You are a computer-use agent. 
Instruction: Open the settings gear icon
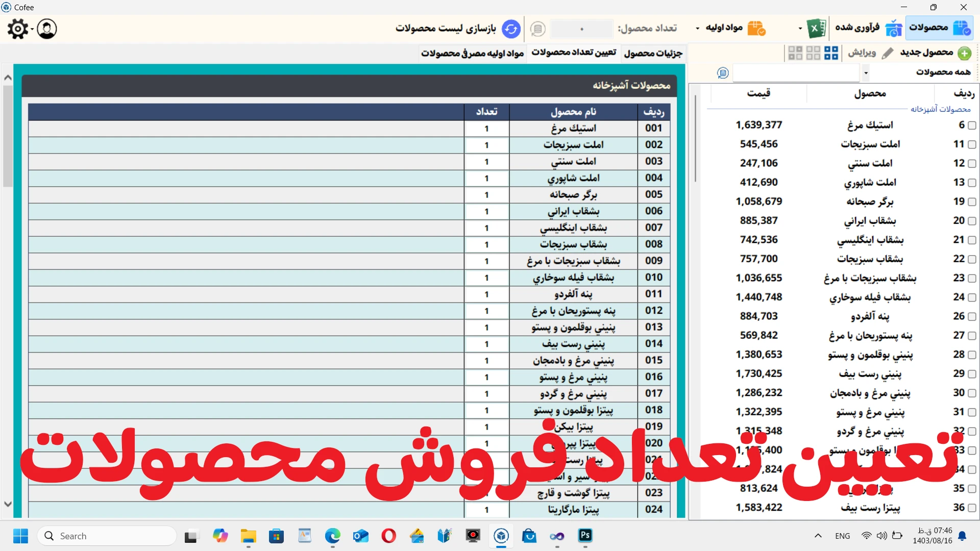click(17, 29)
